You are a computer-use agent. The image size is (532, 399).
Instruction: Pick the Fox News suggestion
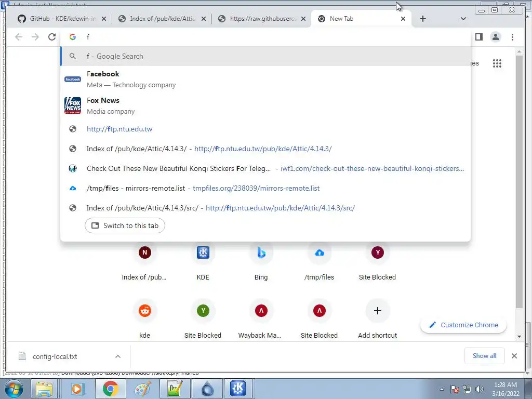point(265,106)
